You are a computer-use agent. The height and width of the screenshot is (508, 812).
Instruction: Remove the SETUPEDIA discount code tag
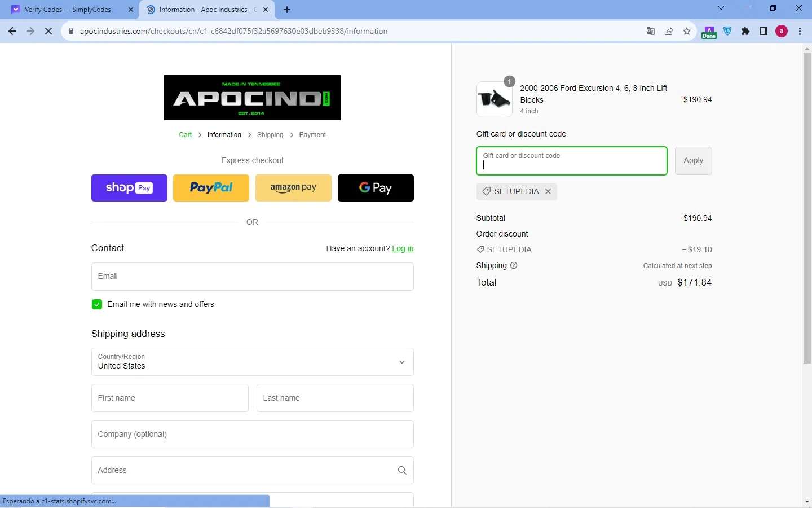[548, 191]
